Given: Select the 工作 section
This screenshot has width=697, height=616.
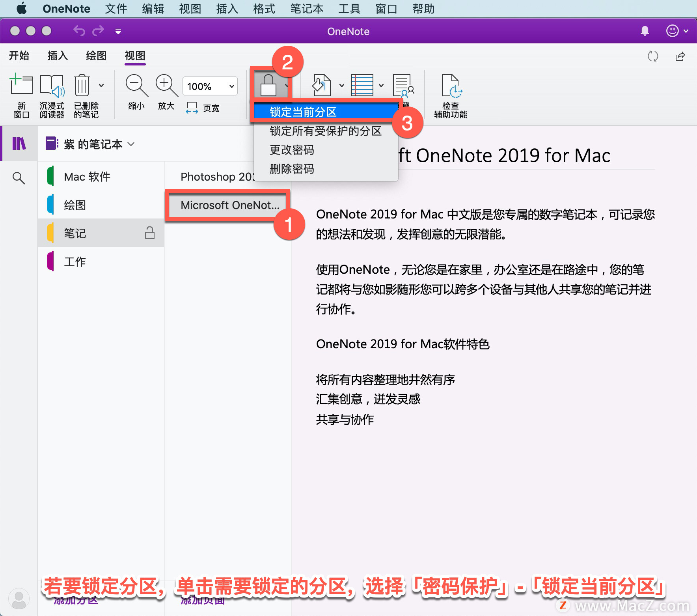Looking at the screenshot, I should click(x=101, y=261).
